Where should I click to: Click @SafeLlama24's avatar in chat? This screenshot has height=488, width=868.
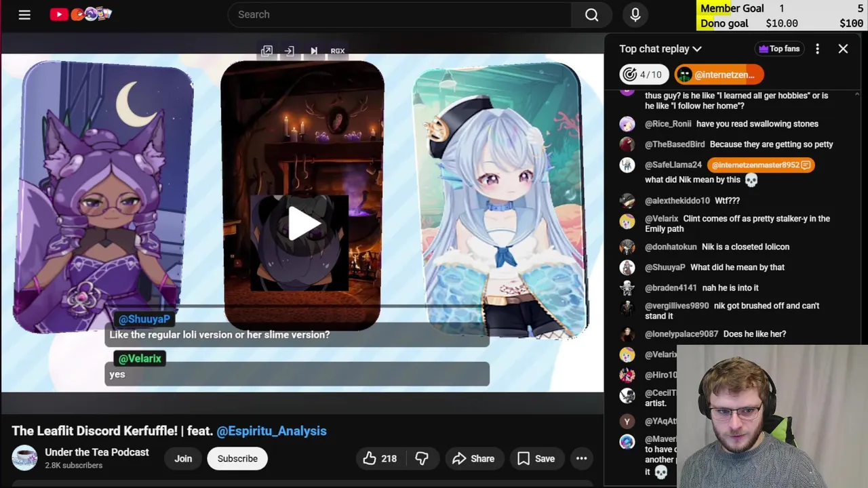[627, 165]
